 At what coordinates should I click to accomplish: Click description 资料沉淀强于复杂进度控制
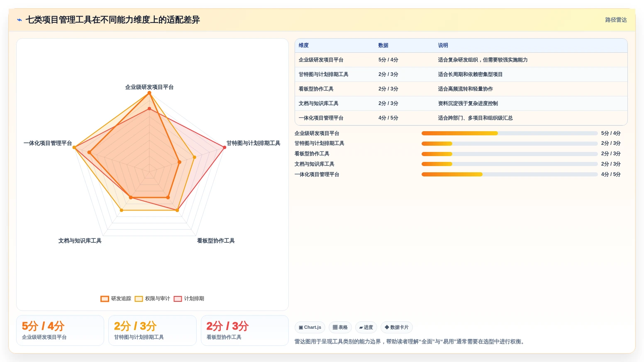[468, 103]
